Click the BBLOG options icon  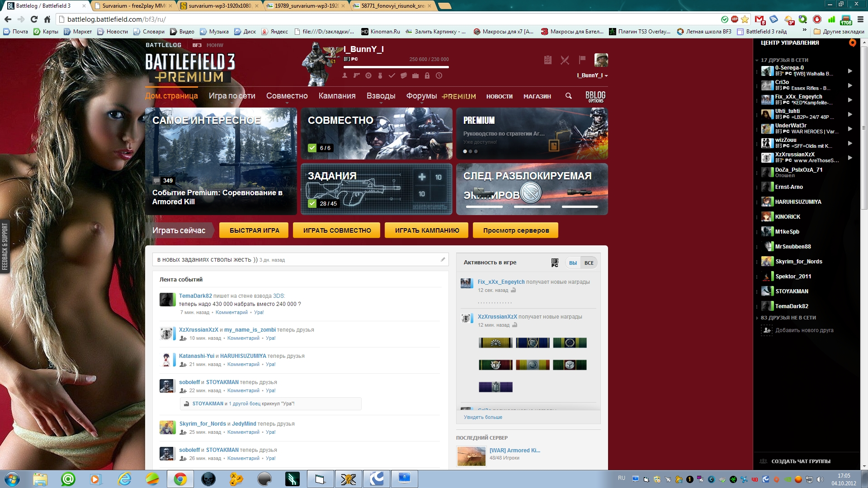595,96
